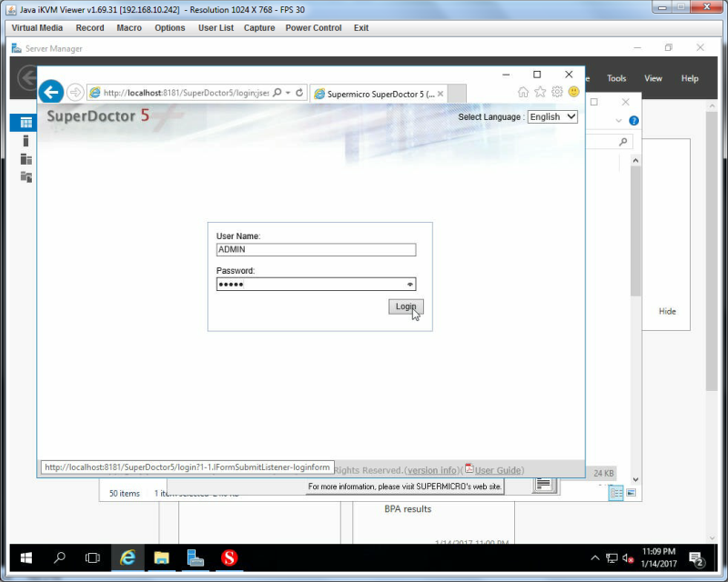Open the Action Center notifications icon
728x582 pixels.
coord(696,558)
